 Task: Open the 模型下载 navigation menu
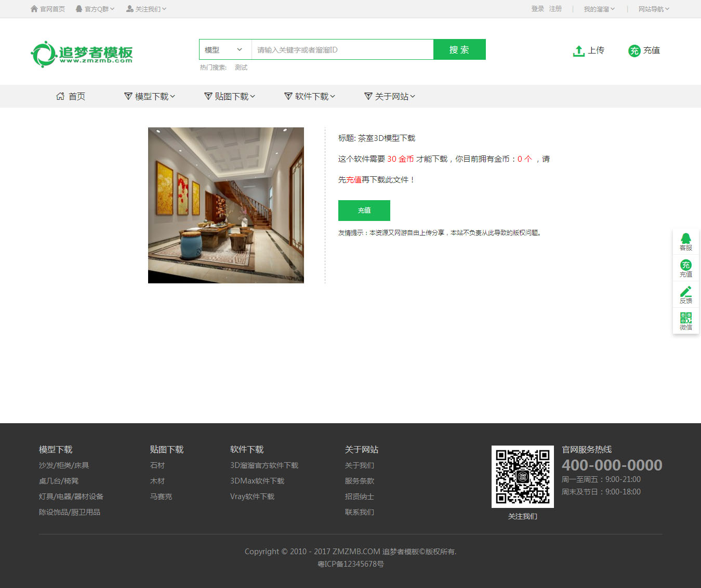[x=150, y=96]
